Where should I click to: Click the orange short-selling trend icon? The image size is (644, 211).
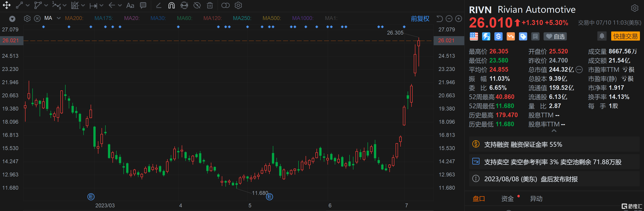[511, 36]
